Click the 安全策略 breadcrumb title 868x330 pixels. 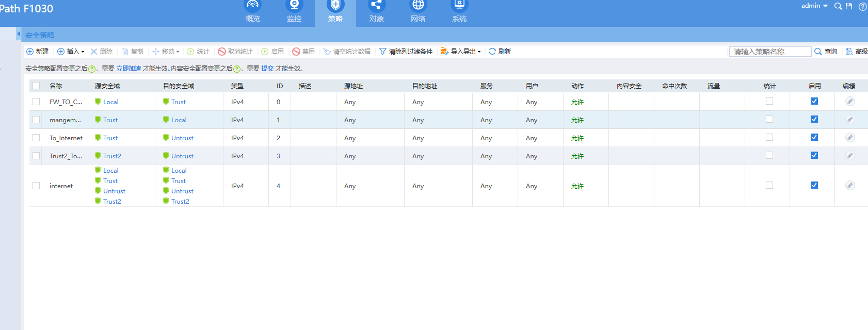click(40, 35)
